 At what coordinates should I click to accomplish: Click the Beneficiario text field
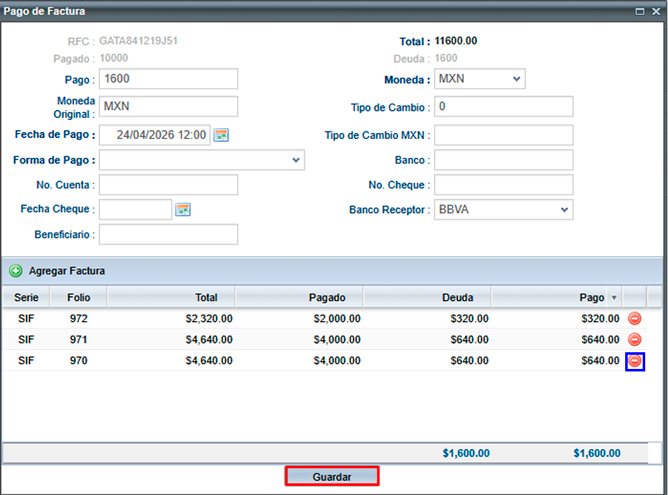[168, 234]
